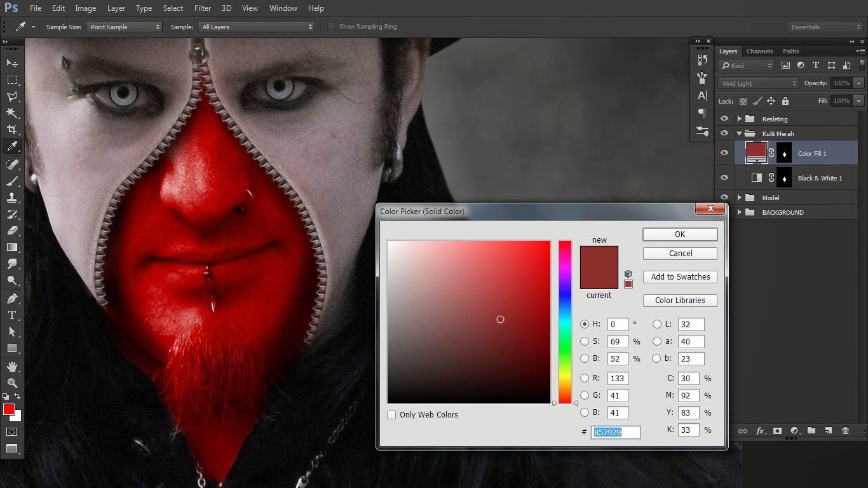Collapse the Kulit Merah group
The width and height of the screenshot is (868, 488).
pyautogui.click(x=739, y=133)
